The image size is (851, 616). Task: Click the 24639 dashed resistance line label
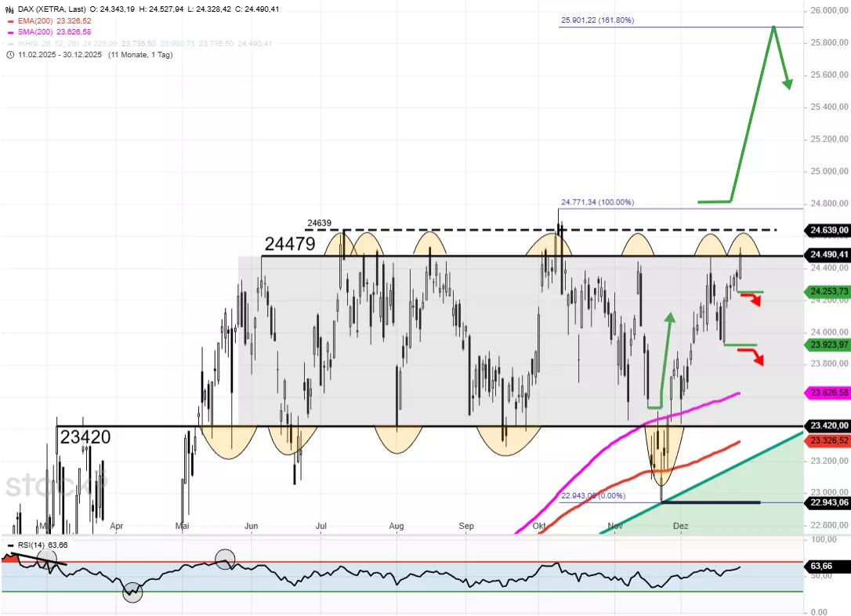click(319, 223)
